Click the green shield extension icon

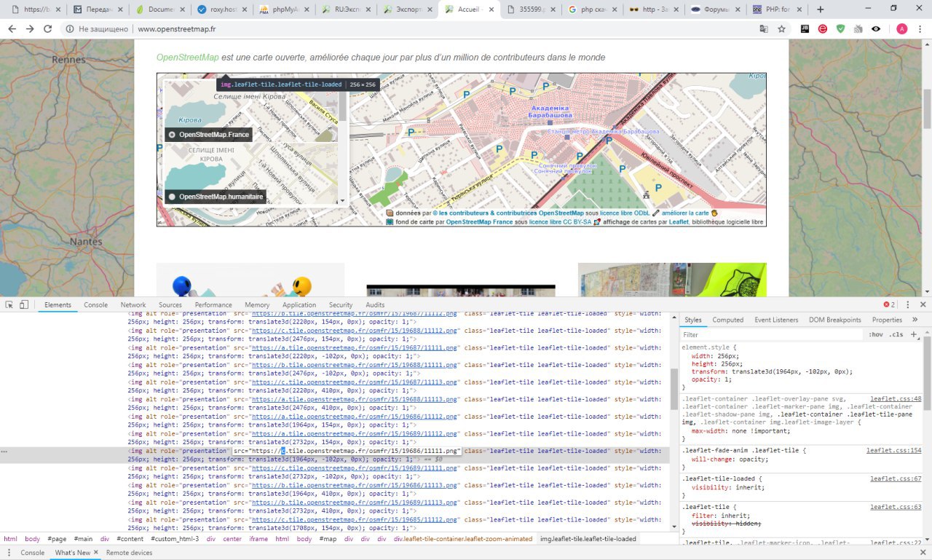(x=840, y=29)
